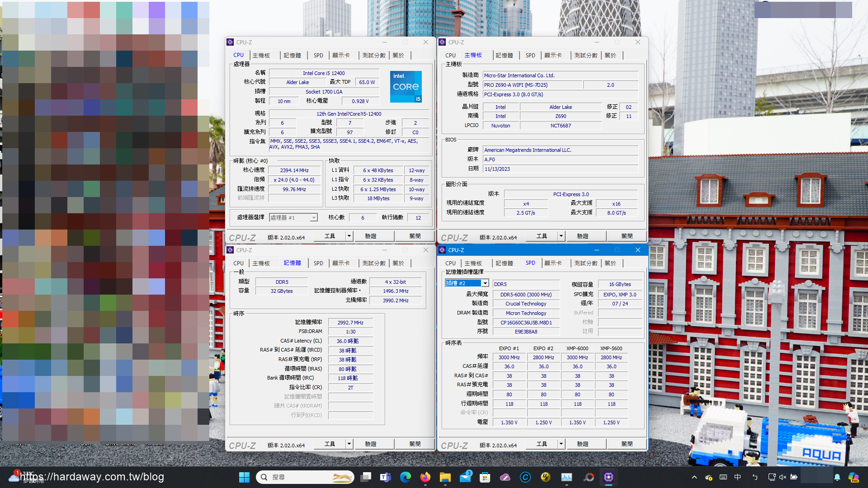Image resolution: width=868 pixels, height=488 pixels.
Task: Click 關閉 button in the bottom-left memory window
Action: [415, 444]
